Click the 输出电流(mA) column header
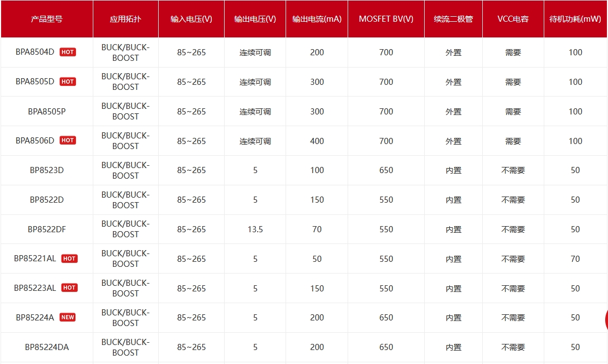Viewport: 608px width, 364px height. click(317, 19)
